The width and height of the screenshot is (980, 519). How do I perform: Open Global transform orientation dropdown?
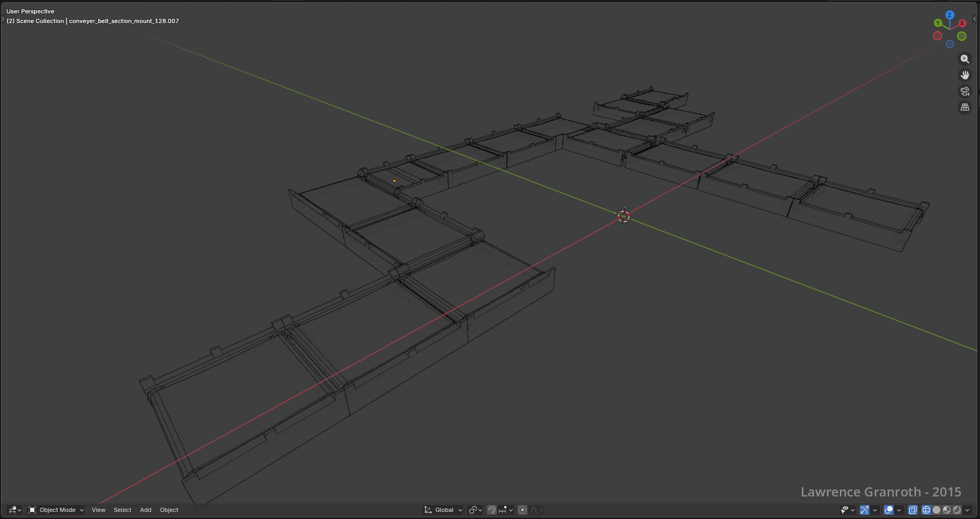point(444,510)
